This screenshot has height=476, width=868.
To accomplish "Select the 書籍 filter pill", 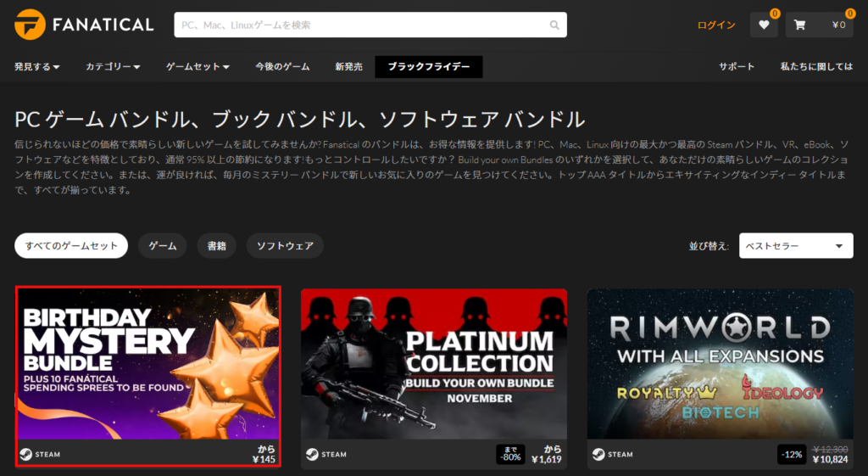I will pyautogui.click(x=217, y=246).
